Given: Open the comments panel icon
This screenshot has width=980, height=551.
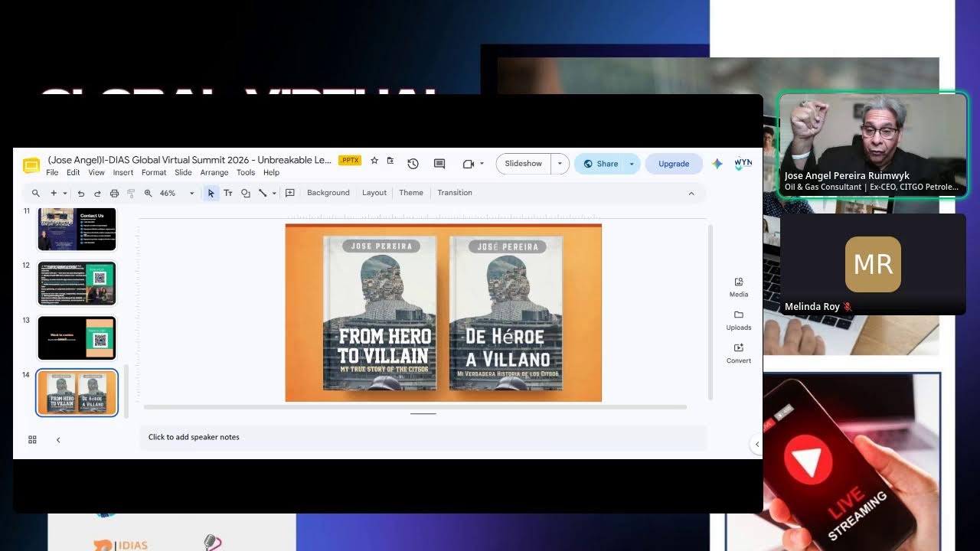Looking at the screenshot, I should pyautogui.click(x=439, y=164).
